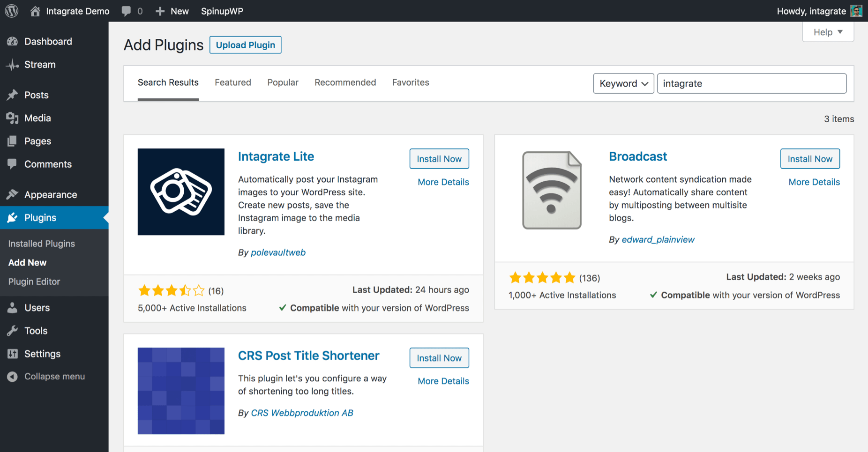Collapse the sidebar menu
868x452 pixels.
46,377
